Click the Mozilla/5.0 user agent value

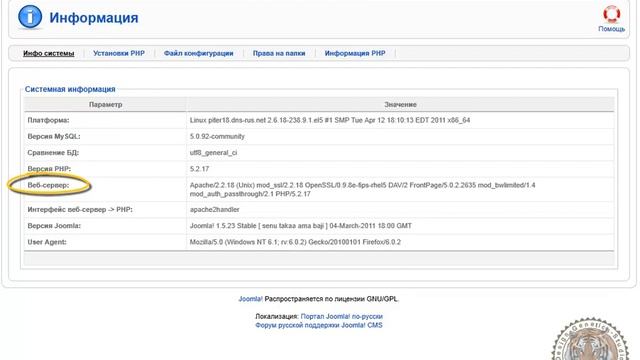tap(295, 242)
